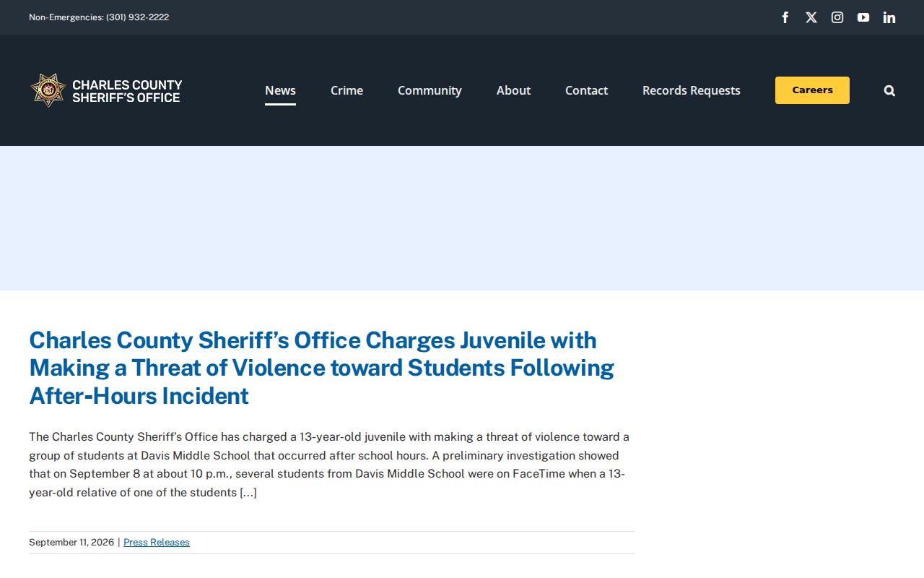Go to the Contact page
The height and width of the screenshot is (578, 924).
tap(586, 90)
